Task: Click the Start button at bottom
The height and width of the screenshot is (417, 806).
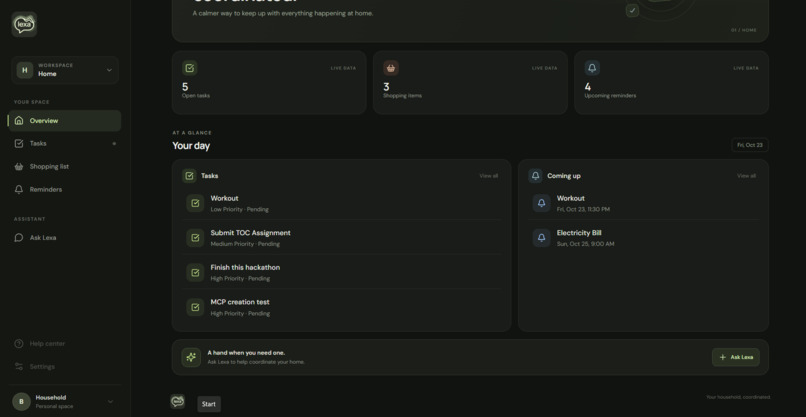Action: point(209,404)
